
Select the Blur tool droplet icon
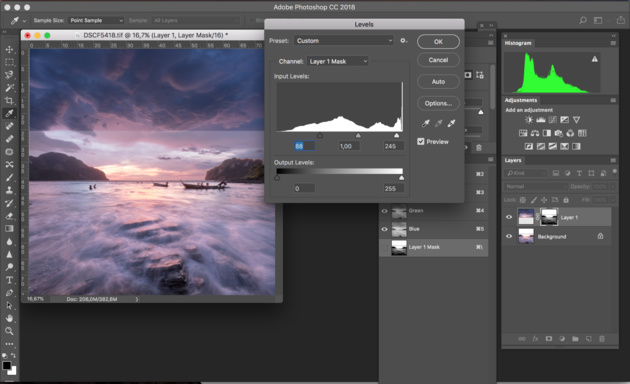coord(9,241)
